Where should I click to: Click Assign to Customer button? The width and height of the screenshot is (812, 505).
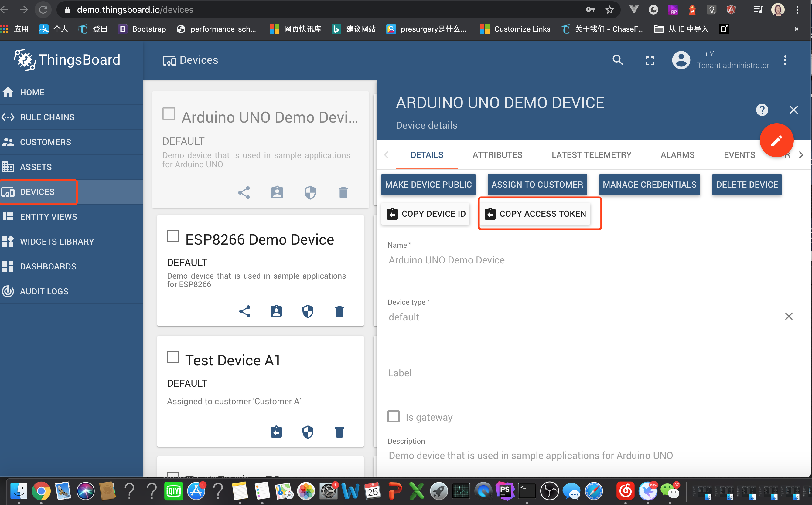(x=537, y=184)
